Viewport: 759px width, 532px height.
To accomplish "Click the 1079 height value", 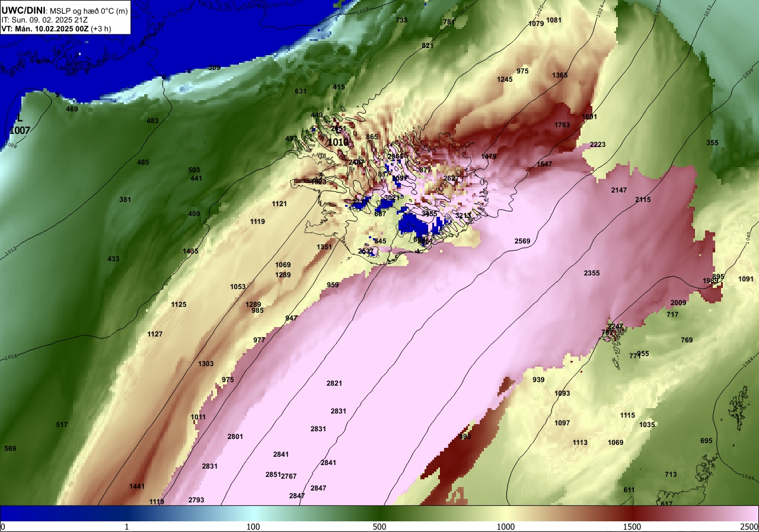I will [x=536, y=24].
